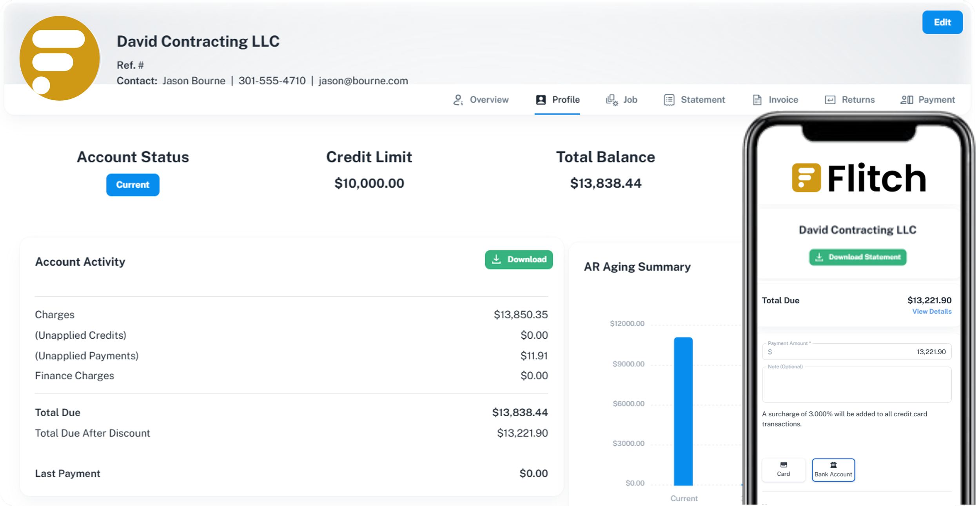Click the Payment Amount input field
The image size is (980, 506).
click(x=857, y=352)
